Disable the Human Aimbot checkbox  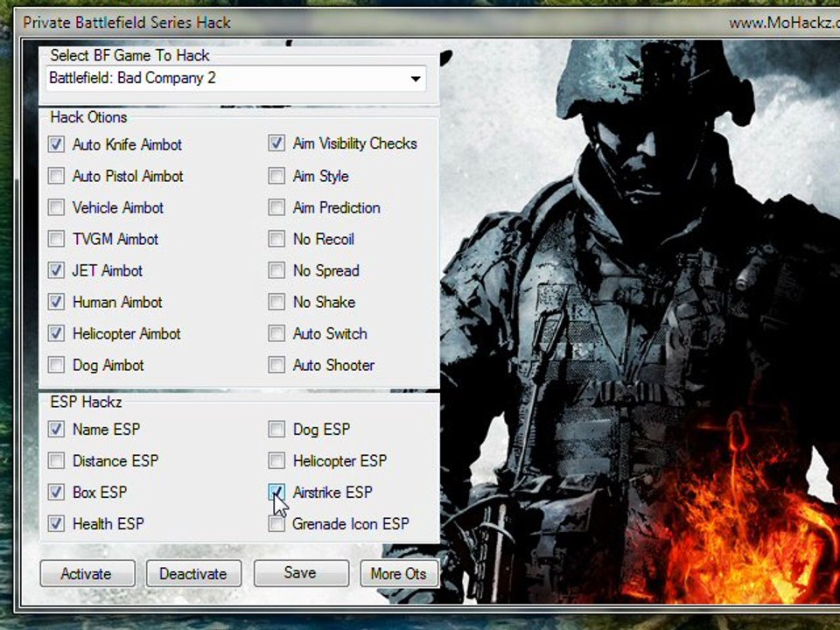pos(56,302)
